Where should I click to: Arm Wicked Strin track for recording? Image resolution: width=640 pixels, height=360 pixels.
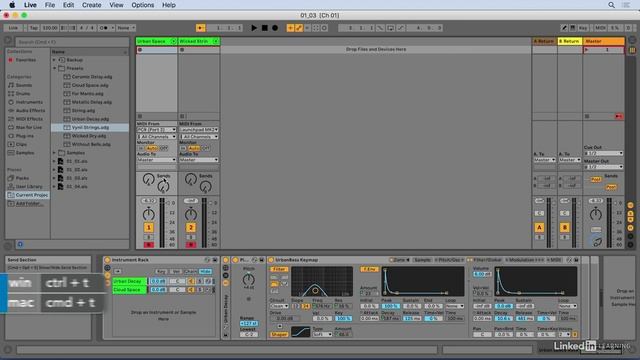(x=191, y=244)
